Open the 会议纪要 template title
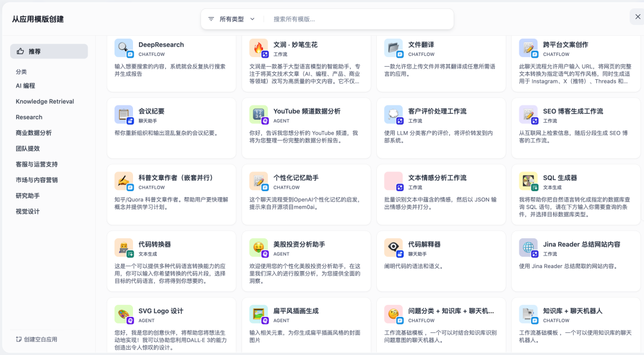This screenshot has height=355, width=644. point(151,111)
